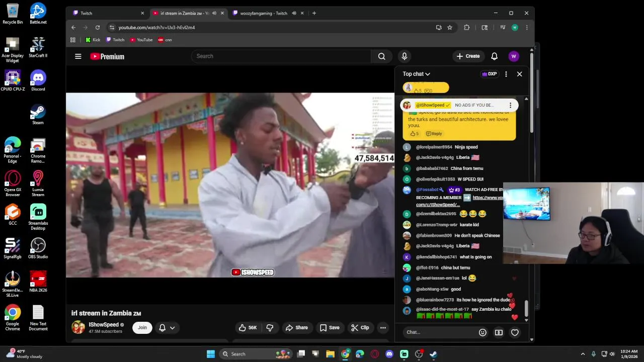
Task: View site information icon in address bar
Action: tap(112, 28)
